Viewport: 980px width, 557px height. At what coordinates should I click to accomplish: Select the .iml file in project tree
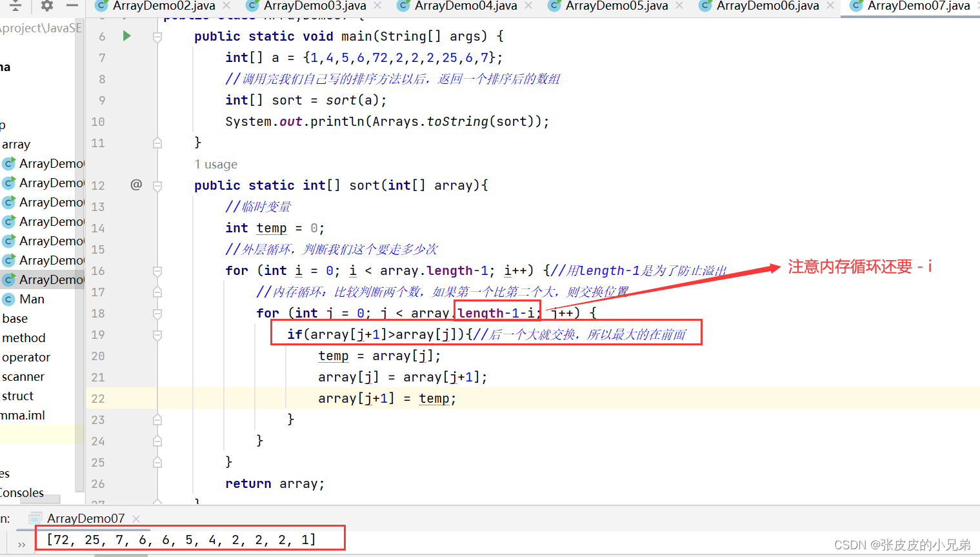pos(23,415)
